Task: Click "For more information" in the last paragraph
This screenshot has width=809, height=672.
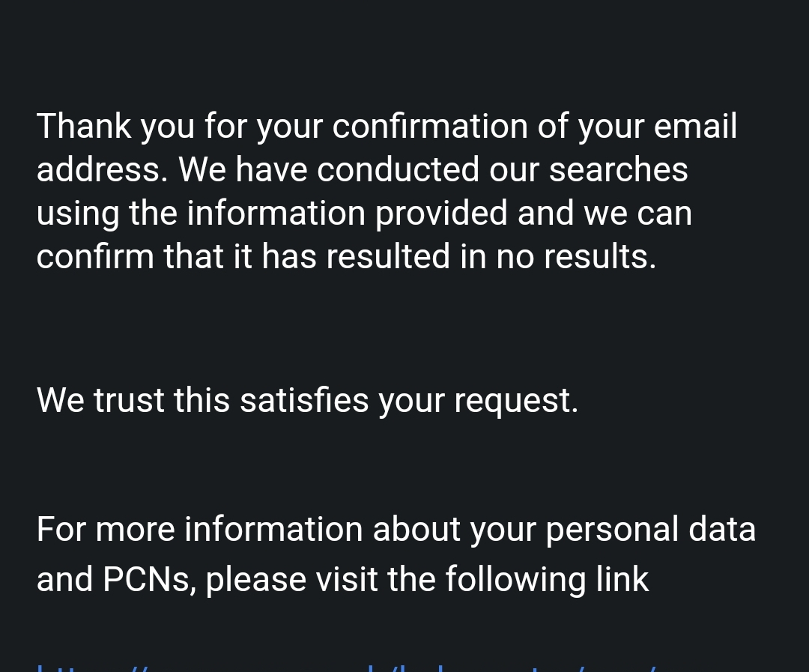Action: [200, 530]
